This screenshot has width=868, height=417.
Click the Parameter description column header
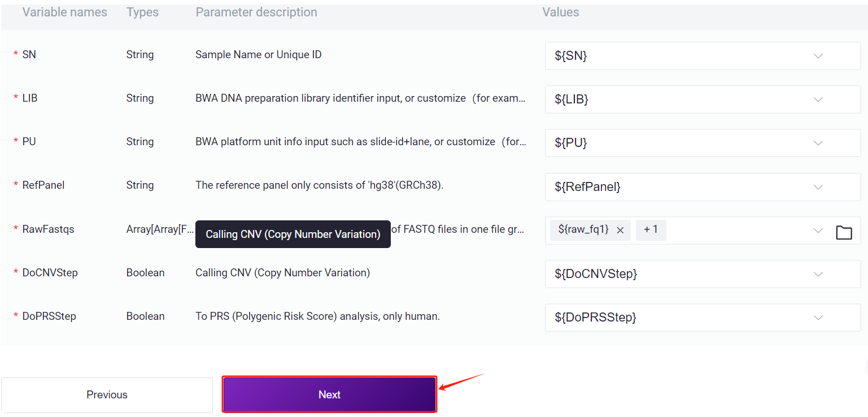coord(256,12)
